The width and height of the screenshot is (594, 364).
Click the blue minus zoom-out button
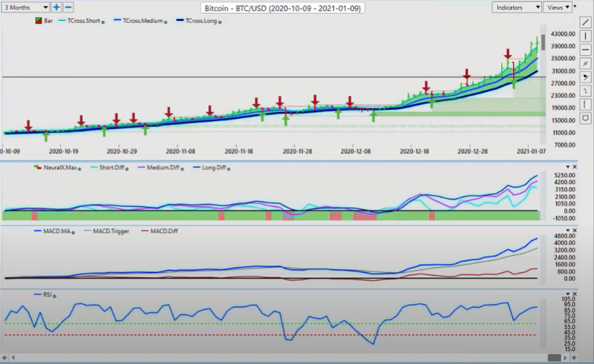coord(68,7)
